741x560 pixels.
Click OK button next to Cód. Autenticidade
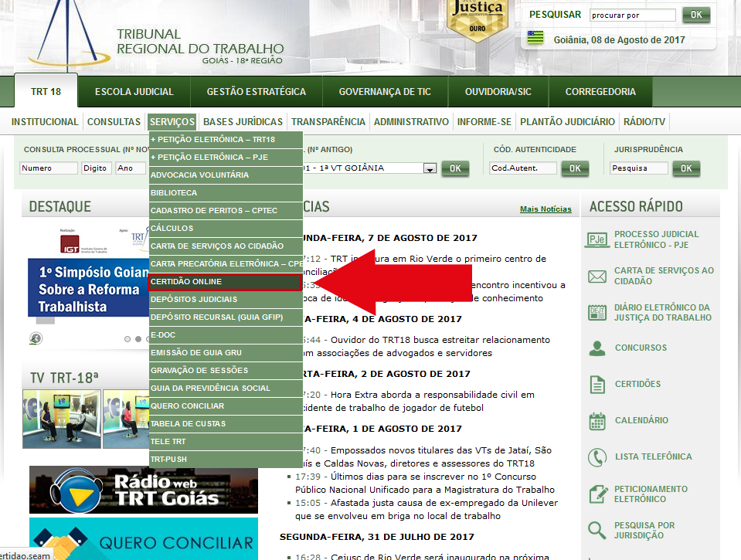click(574, 168)
